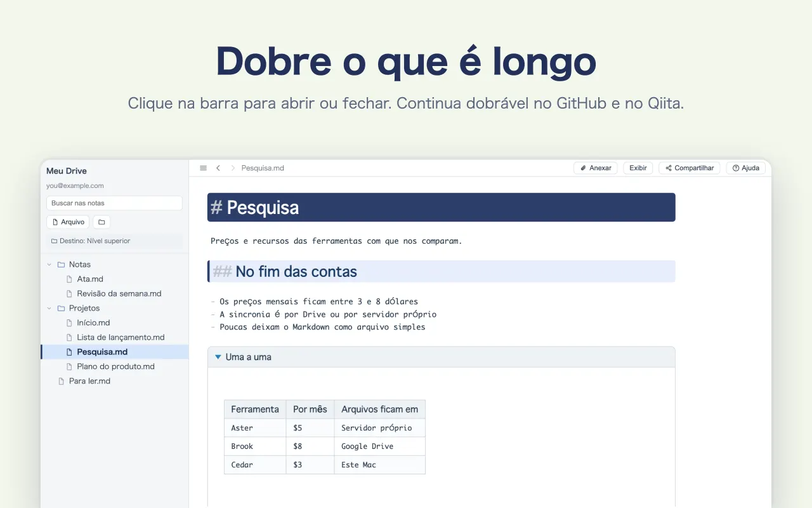Click the Google Drive cell
812x508 pixels.
380,446
